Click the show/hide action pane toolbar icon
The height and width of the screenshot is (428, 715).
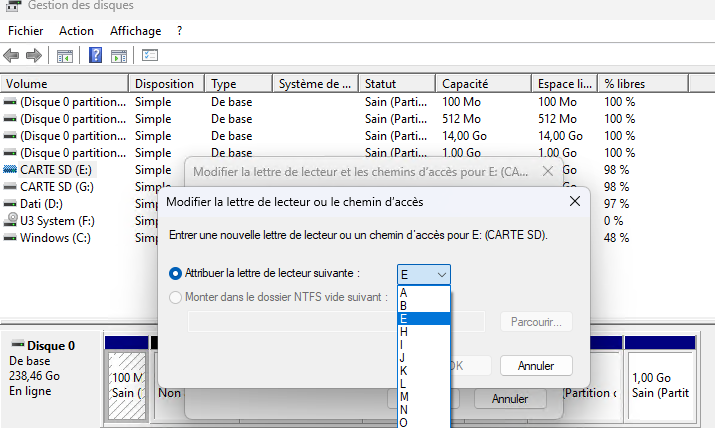pyautogui.click(x=119, y=56)
